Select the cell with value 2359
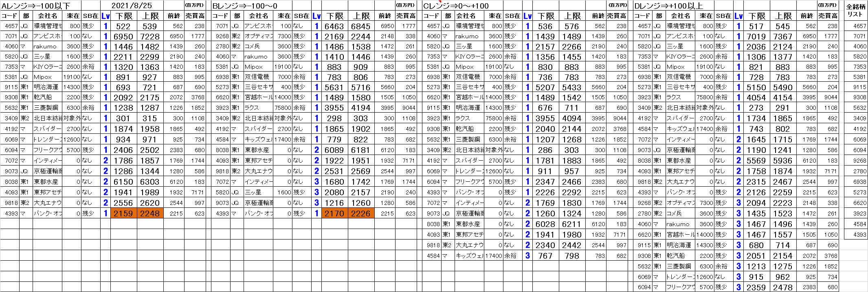The height and width of the screenshot is (292, 868). click(x=756, y=287)
